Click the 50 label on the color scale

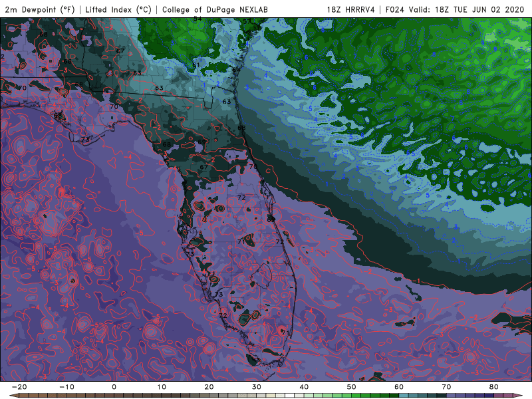(x=352, y=387)
